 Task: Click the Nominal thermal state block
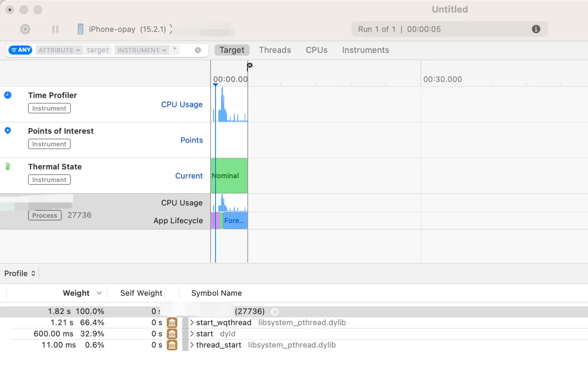(229, 176)
